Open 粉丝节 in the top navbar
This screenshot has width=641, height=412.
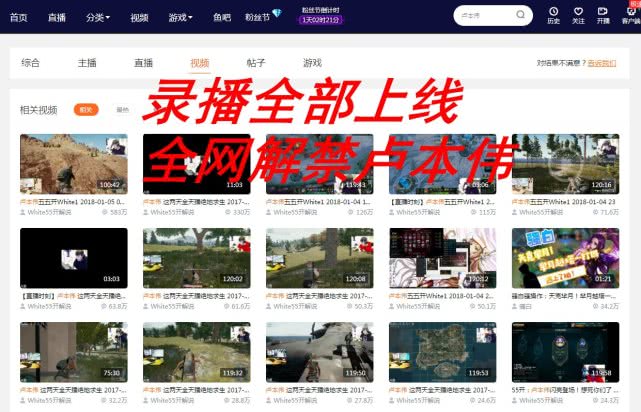257,18
